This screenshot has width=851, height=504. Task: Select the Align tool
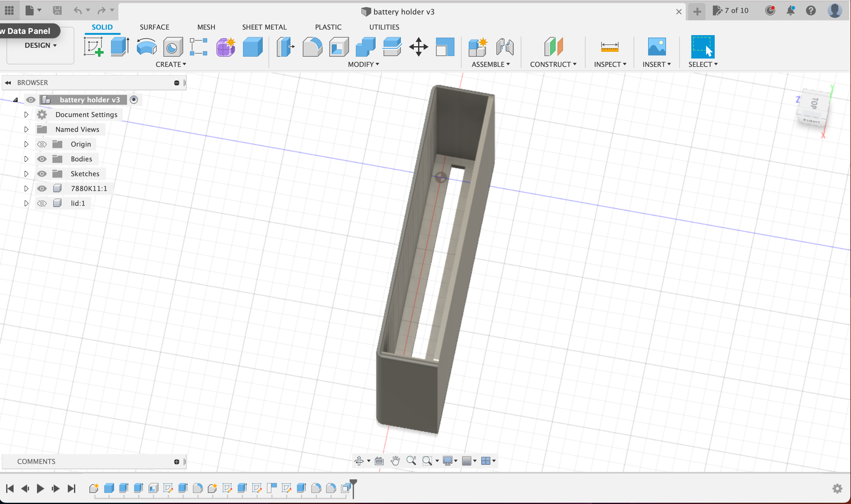pyautogui.click(x=445, y=47)
